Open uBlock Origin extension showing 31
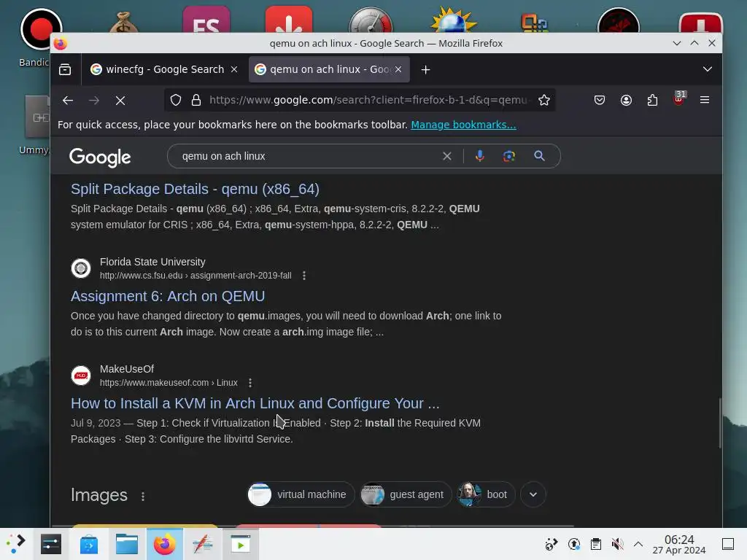The width and height of the screenshot is (747, 560). click(679, 98)
